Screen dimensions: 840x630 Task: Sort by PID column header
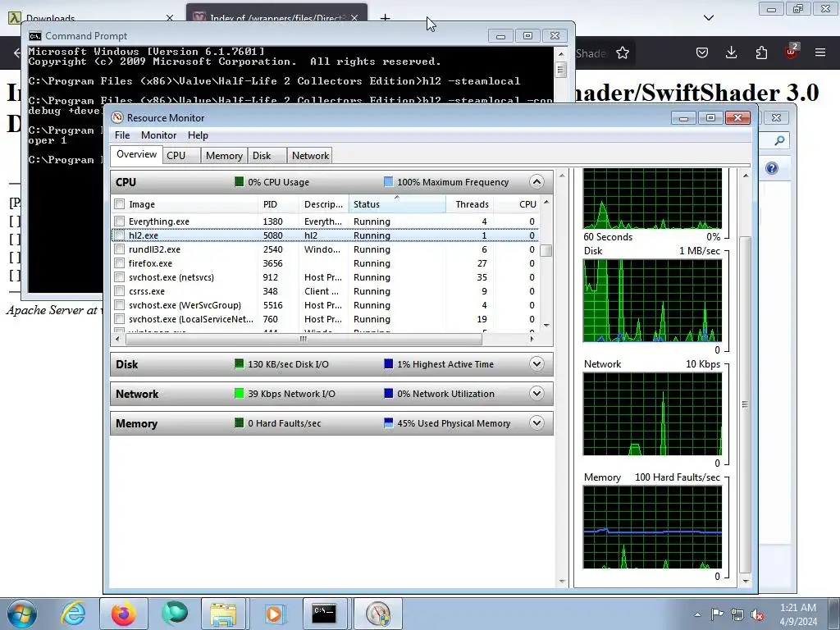[278, 204]
